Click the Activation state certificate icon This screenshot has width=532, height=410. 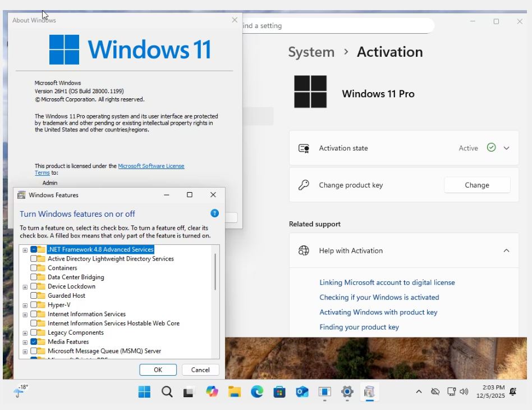304,148
